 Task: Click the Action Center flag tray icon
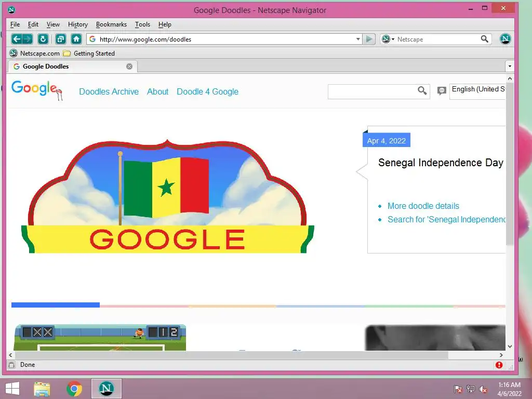[x=458, y=389]
